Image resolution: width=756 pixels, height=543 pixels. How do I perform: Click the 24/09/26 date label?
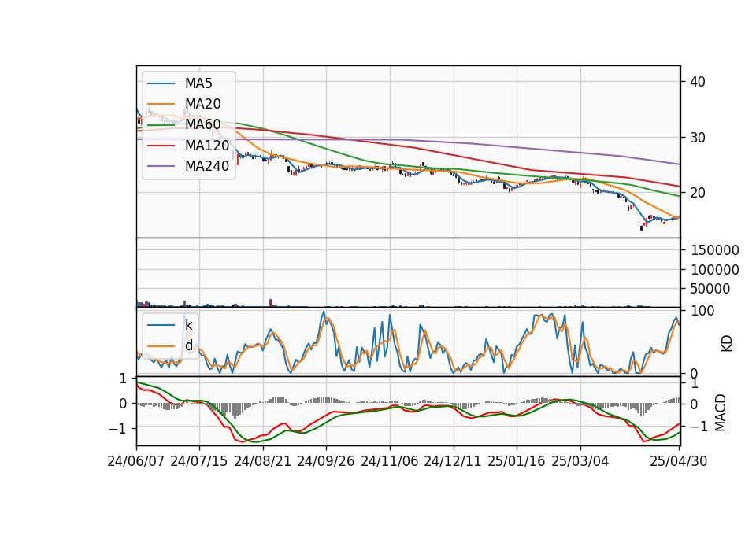325,461
